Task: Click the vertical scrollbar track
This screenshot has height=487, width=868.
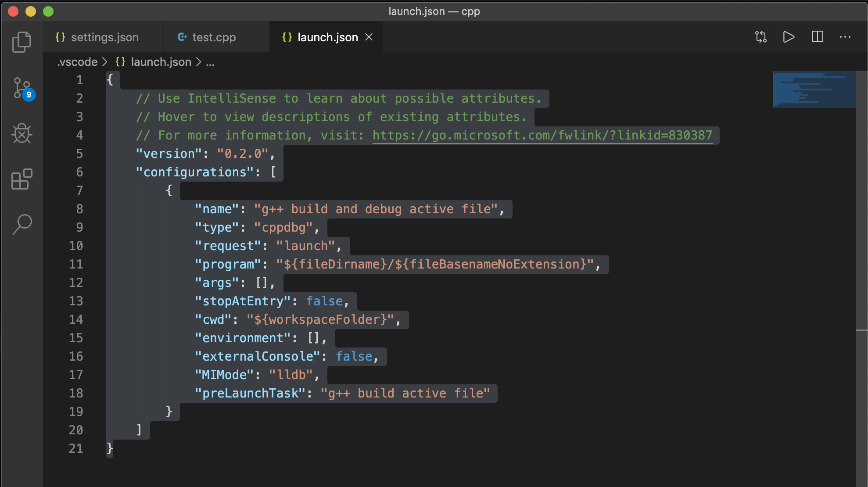Action: coord(861,395)
